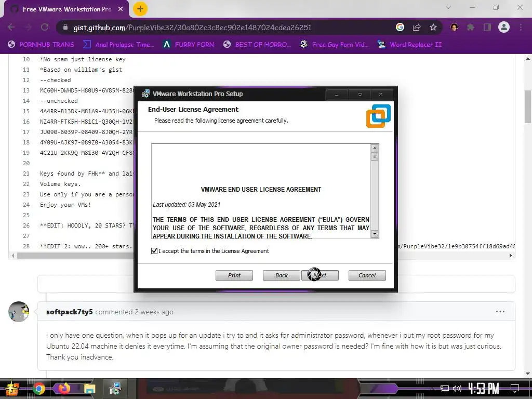
Task: Click the "--unchecked" line text
Action: 59,101
